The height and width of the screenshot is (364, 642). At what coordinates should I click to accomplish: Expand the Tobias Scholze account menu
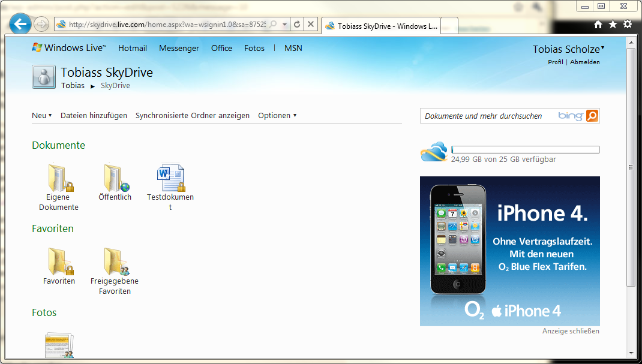point(568,49)
